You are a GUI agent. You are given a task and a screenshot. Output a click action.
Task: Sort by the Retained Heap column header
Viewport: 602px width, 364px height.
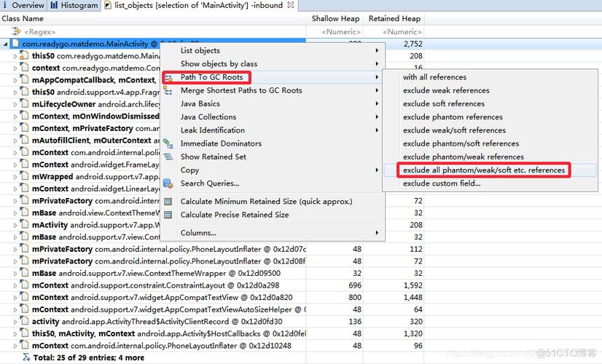(x=394, y=18)
